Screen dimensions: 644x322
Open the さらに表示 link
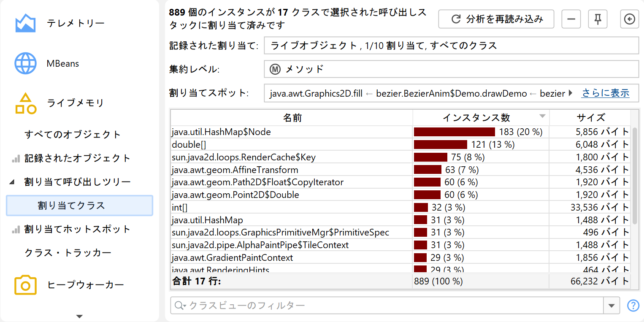click(605, 93)
